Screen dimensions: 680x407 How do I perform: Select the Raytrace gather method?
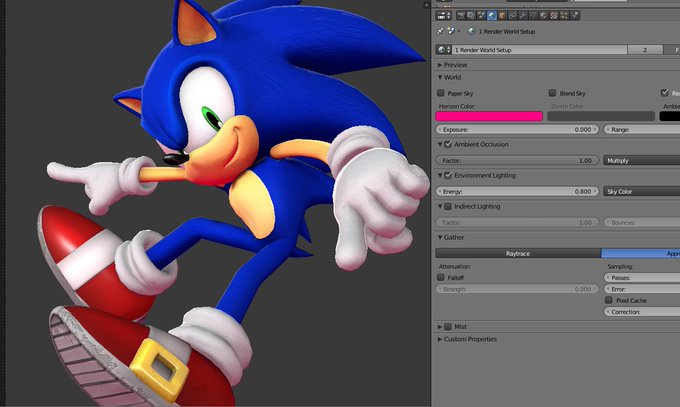pyautogui.click(x=518, y=253)
